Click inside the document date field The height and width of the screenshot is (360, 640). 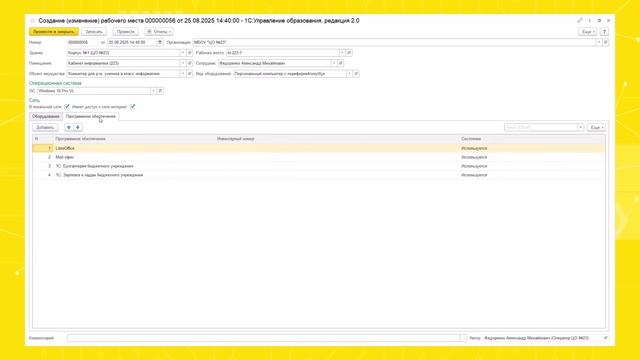click(x=132, y=42)
